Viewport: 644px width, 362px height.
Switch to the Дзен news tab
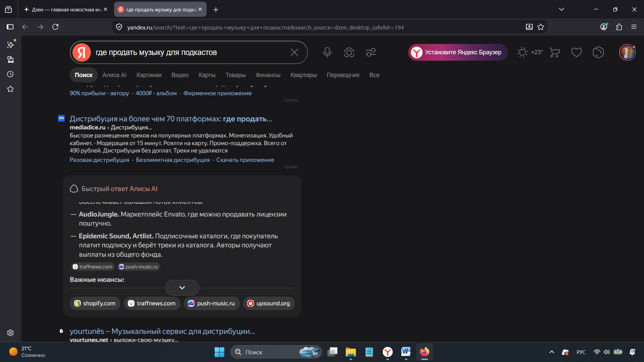65,10
